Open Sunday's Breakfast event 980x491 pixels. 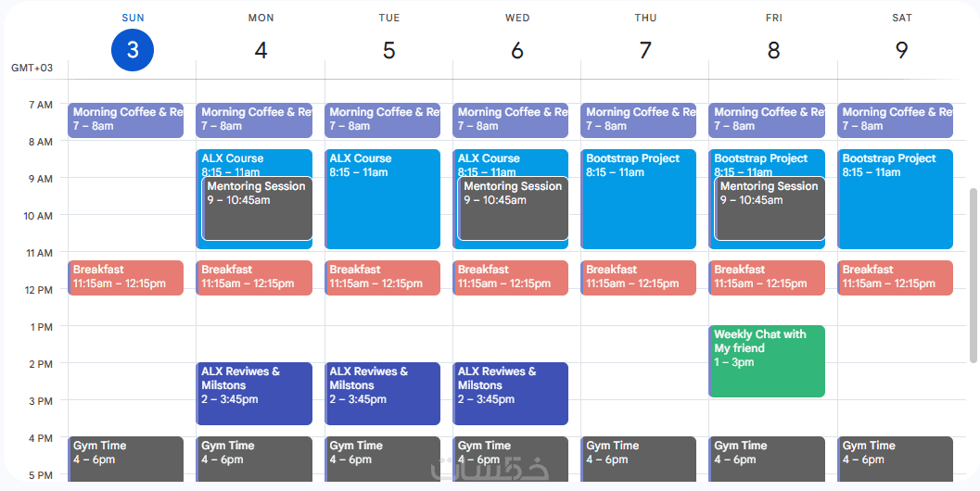pyautogui.click(x=125, y=278)
